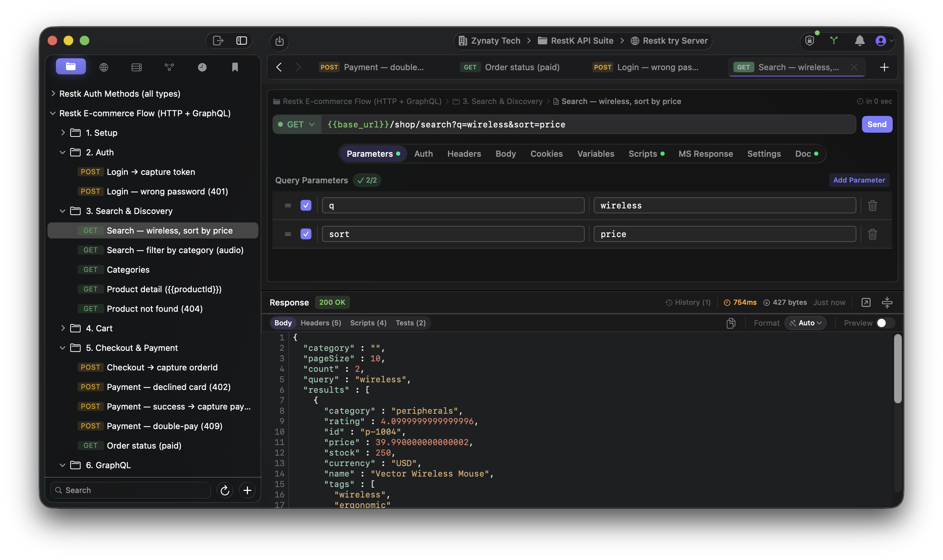Enable the Preview toggle

pos(885,323)
